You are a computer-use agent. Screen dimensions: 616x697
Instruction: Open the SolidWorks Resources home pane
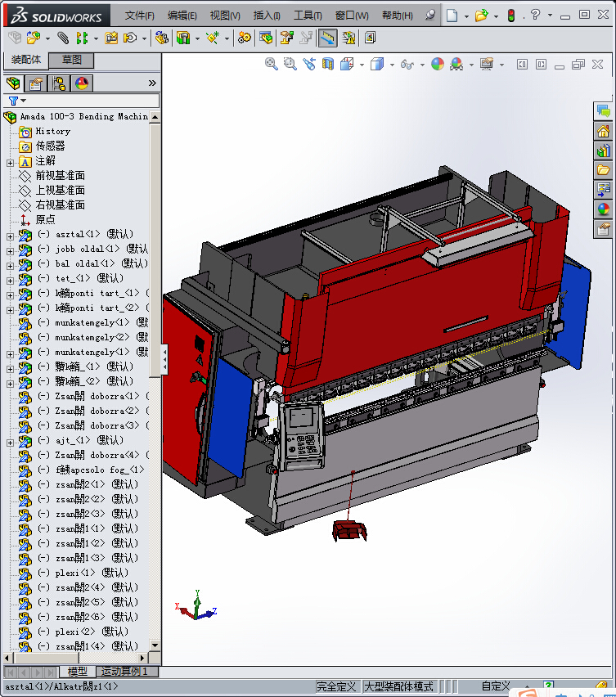(603, 131)
